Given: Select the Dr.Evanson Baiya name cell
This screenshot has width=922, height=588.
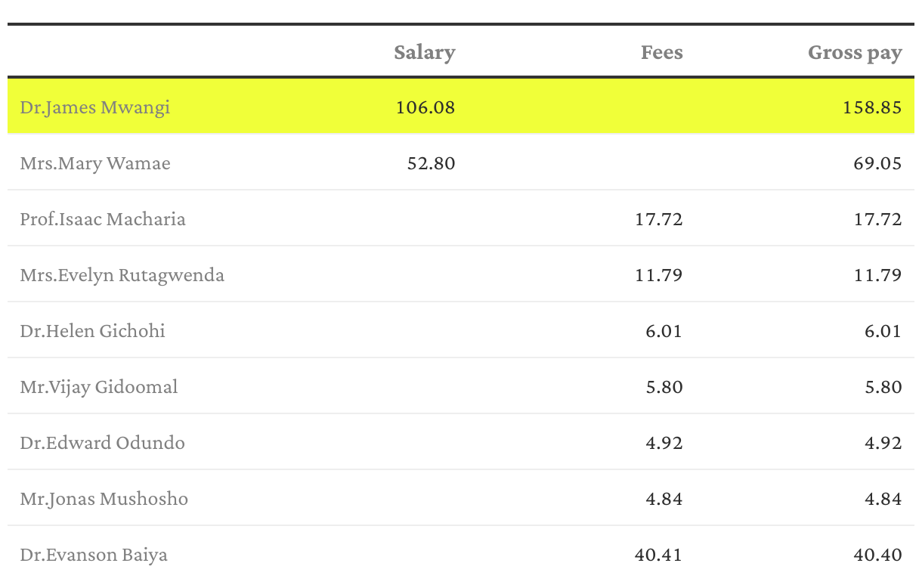Looking at the screenshot, I should pos(94,555).
